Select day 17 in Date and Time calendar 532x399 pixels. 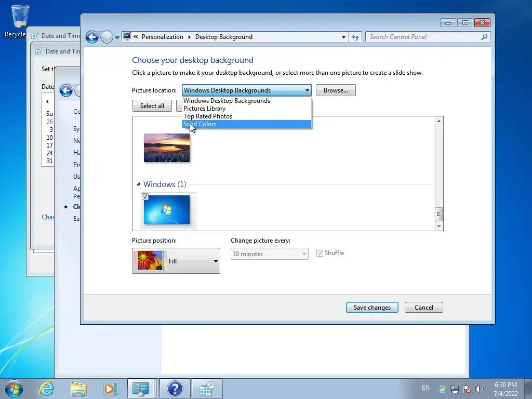click(x=49, y=145)
